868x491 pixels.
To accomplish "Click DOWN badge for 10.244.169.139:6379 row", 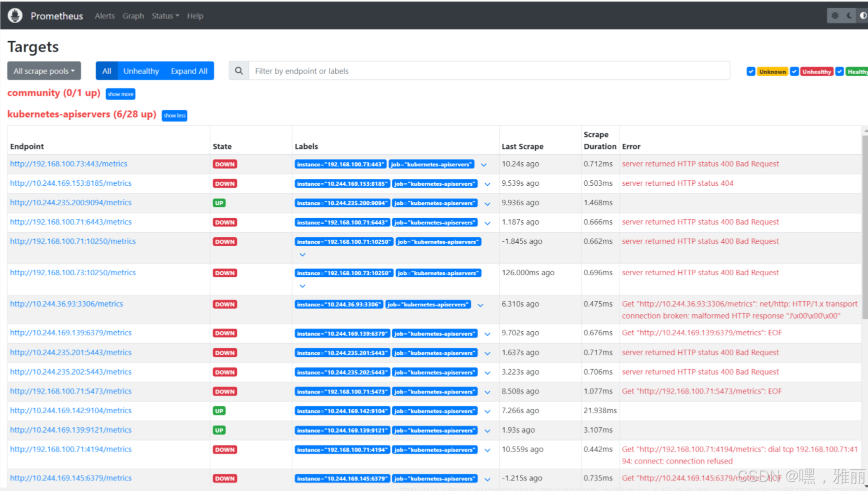I will (x=225, y=334).
